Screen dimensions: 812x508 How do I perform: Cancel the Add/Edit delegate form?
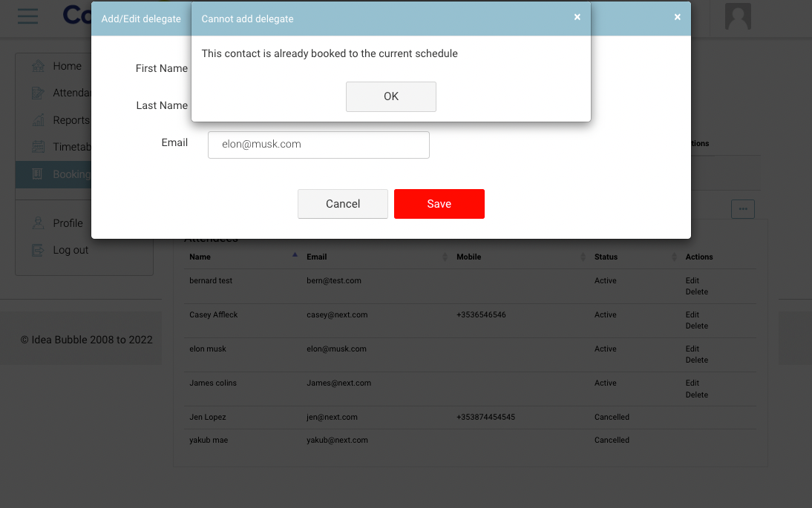pyautogui.click(x=342, y=204)
